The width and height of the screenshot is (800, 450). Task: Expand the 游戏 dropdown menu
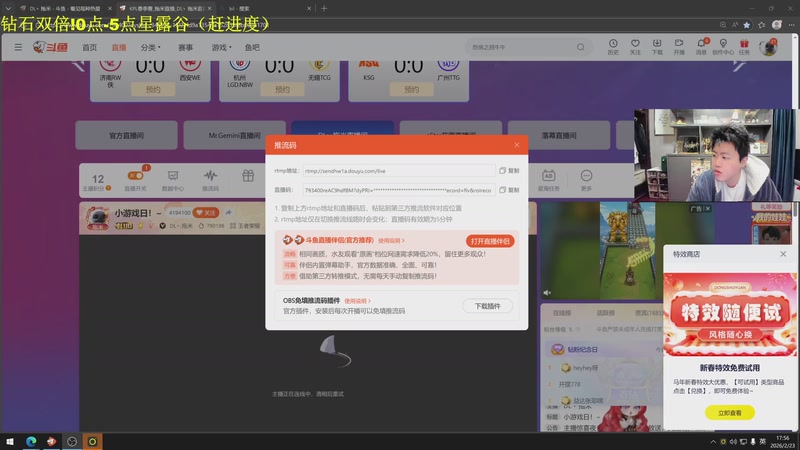(x=221, y=47)
